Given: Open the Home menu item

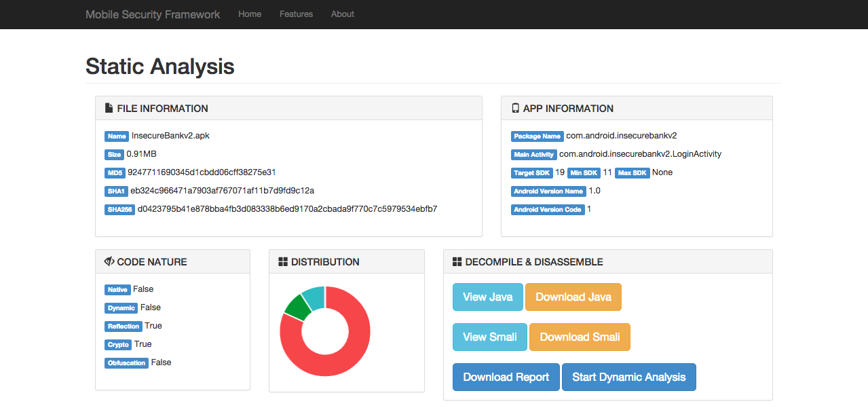Looking at the screenshot, I should click(x=250, y=14).
